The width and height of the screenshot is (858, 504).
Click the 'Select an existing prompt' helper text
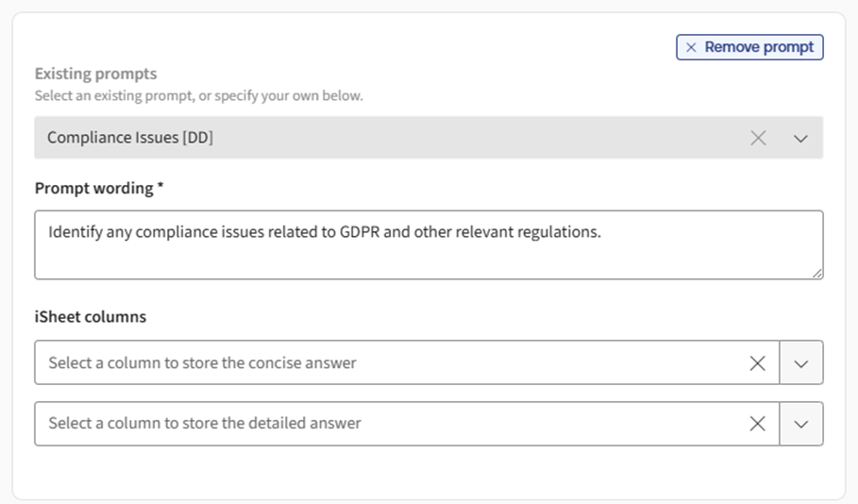[x=198, y=95]
